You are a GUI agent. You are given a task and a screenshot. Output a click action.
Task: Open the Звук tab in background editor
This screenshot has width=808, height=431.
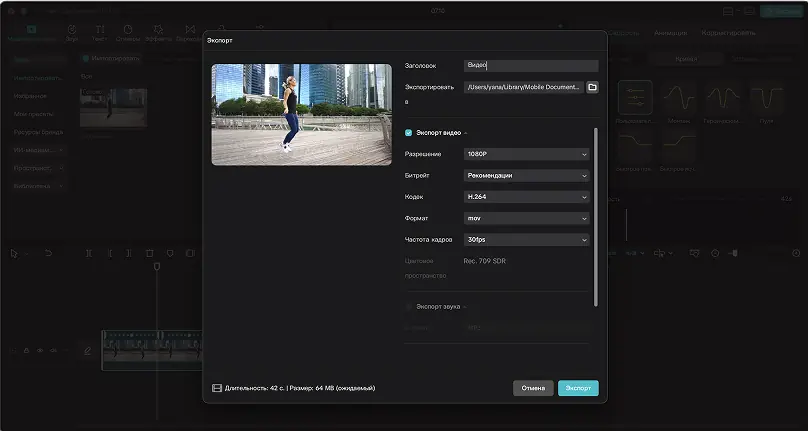tap(72, 33)
